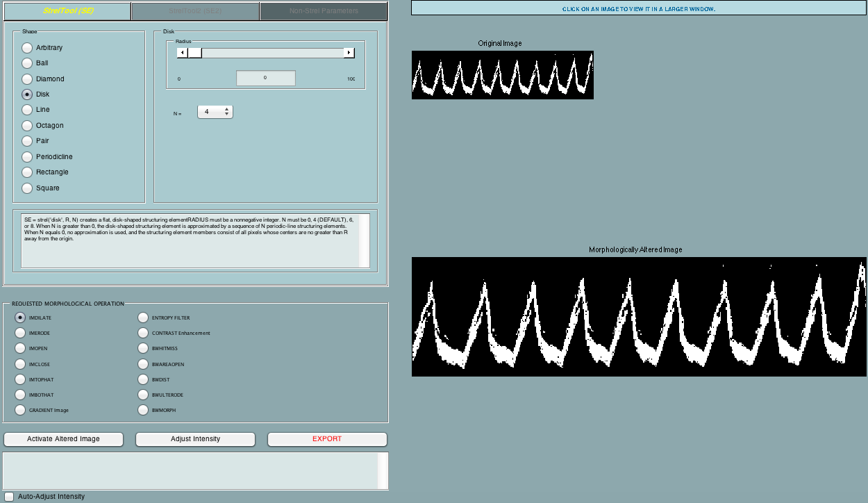The height and width of the screenshot is (503, 868).
Task: Click the Radius slider left arrow
Action: click(182, 53)
